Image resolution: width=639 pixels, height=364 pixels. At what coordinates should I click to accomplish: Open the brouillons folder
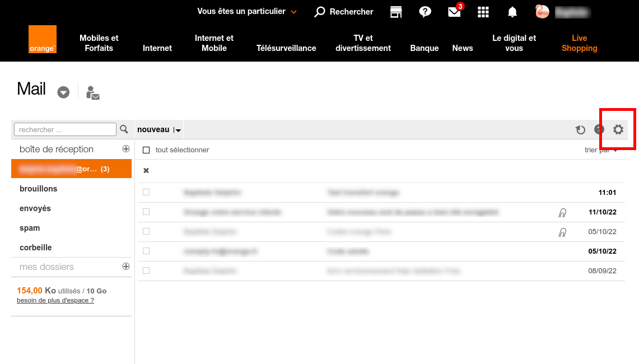(38, 189)
